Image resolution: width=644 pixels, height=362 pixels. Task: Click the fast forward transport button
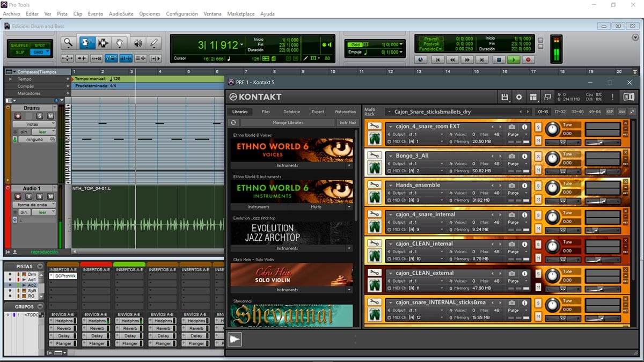[467, 60]
